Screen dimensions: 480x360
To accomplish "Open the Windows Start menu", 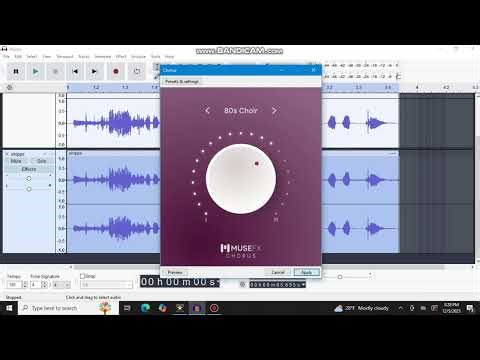I will [x=9, y=308].
